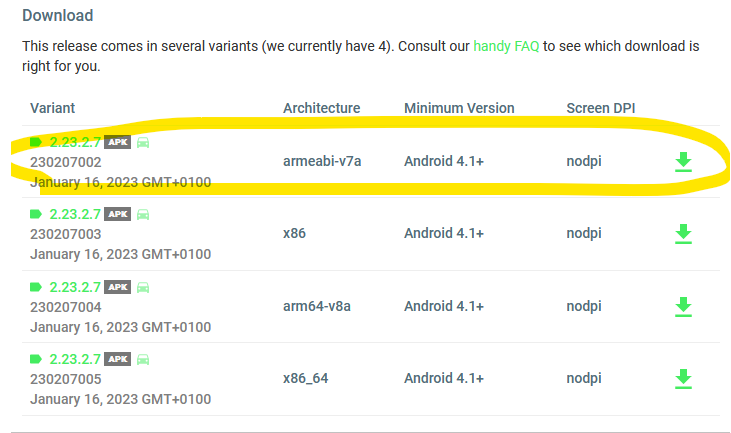Image resolution: width=731 pixels, height=433 pixels.
Task: Download the armeabi-v7a variant via arrow icon
Action: click(x=683, y=162)
